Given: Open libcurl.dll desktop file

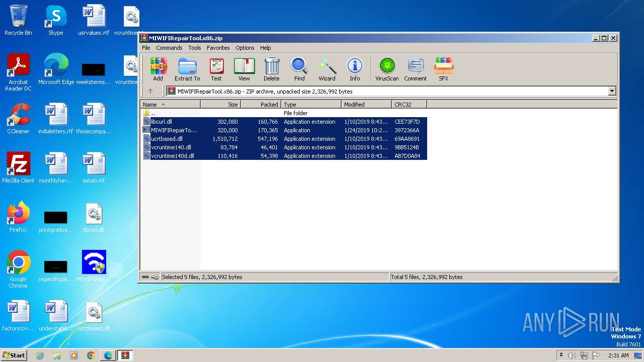Looking at the screenshot, I should pos(94,217).
